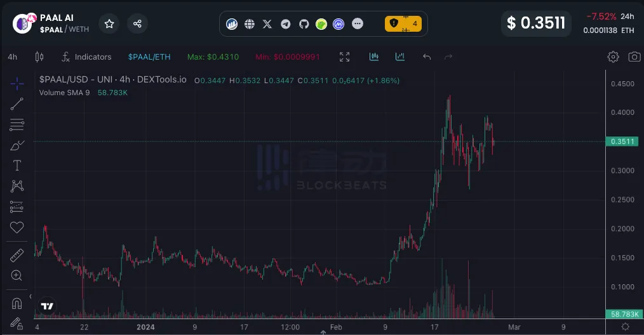This screenshot has height=335, width=644.
Task: Click the share button
Action: (x=137, y=24)
